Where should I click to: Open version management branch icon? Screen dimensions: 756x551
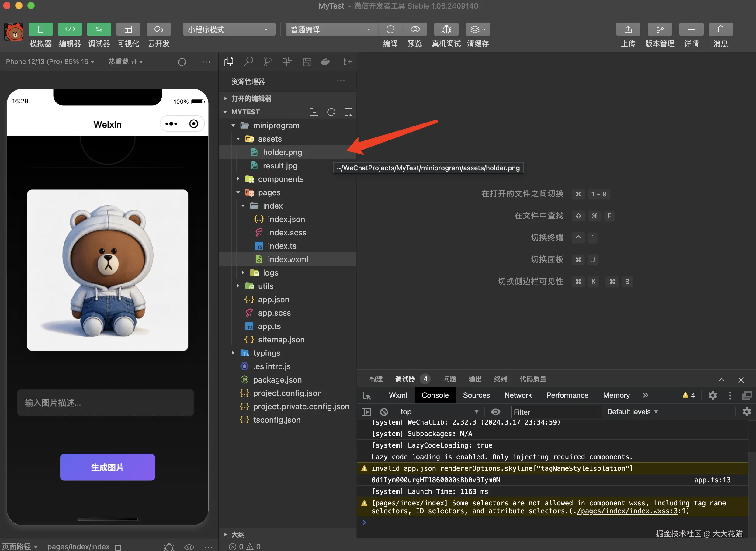(659, 29)
